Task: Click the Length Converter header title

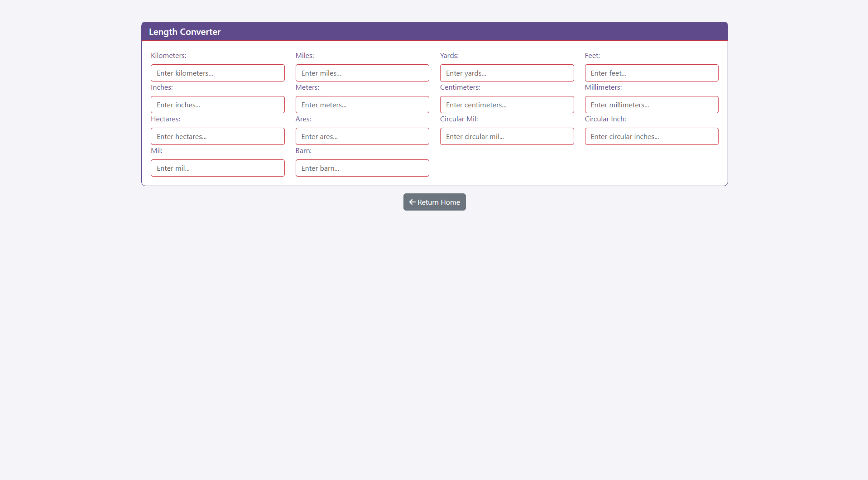Action: tap(185, 32)
